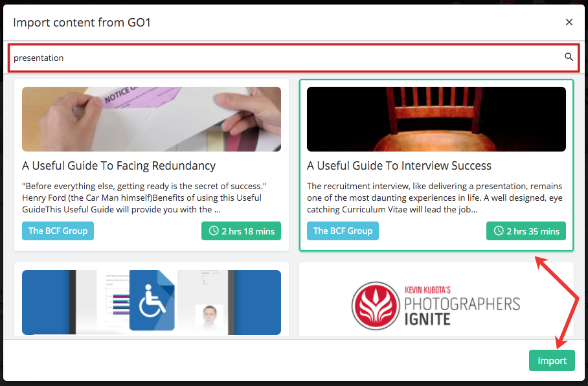This screenshot has width=588, height=386.
Task: Open the envelope thumbnail for Facing Redundancy
Action: (x=152, y=119)
